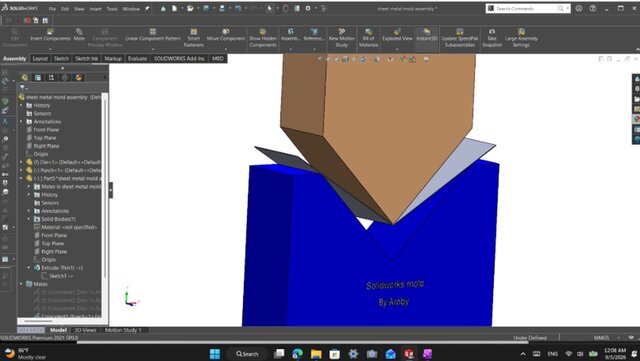Collapse the feature manager panel side handle

coord(111,190)
